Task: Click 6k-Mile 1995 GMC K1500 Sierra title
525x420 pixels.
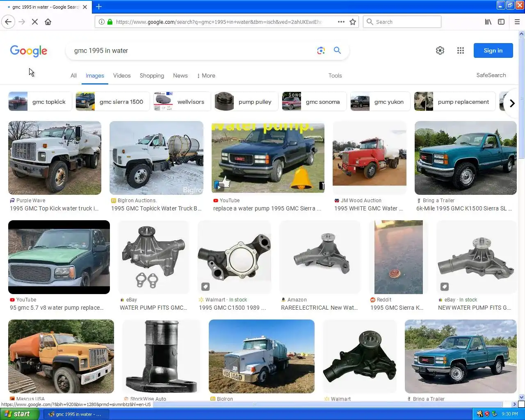Action: (464, 208)
